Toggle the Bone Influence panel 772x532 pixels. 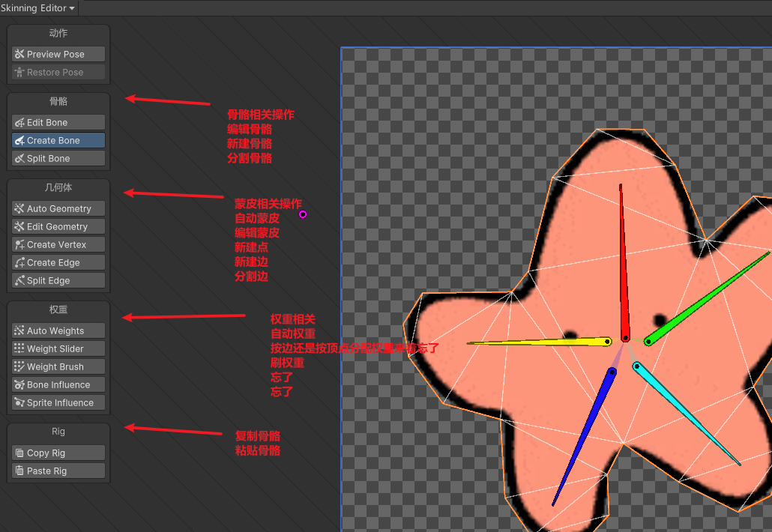click(x=58, y=385)
